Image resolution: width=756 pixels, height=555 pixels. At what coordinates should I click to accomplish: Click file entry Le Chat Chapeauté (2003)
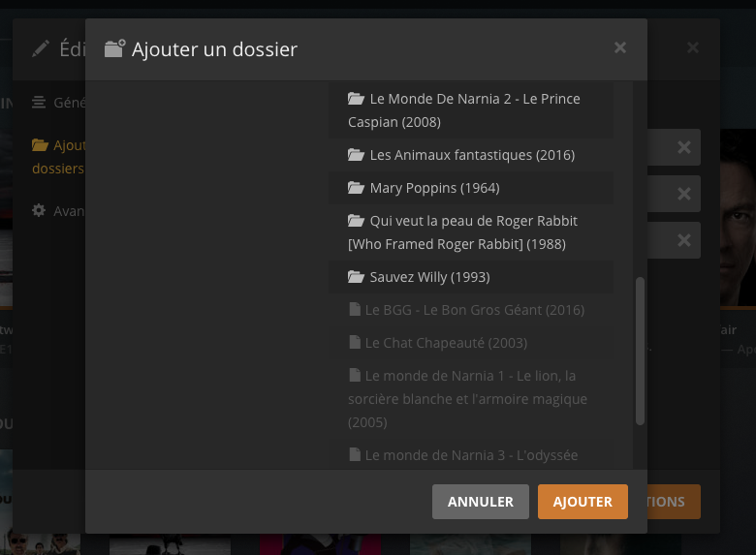[x=471, y=343]
